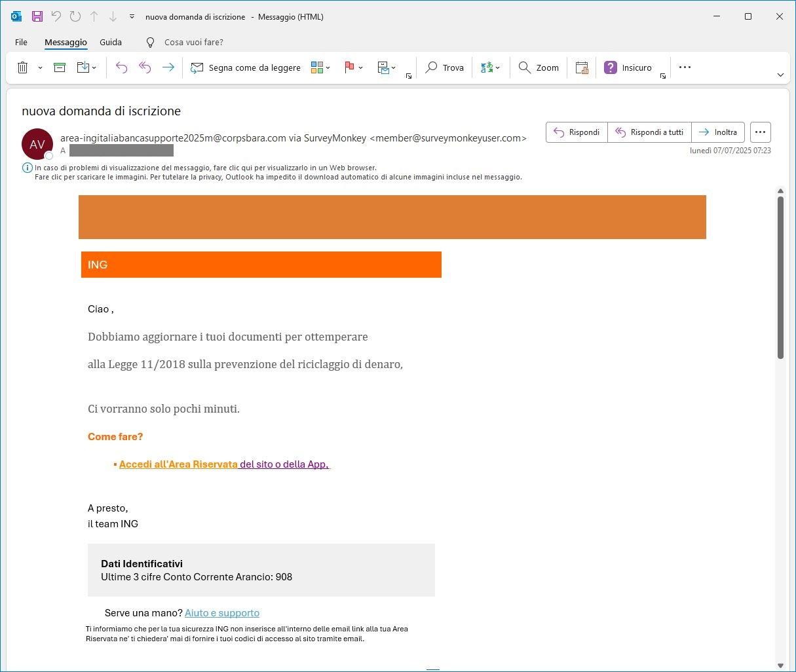
Task: Open the Accedi all'Area Riservata link
Action: coord(178,464)
